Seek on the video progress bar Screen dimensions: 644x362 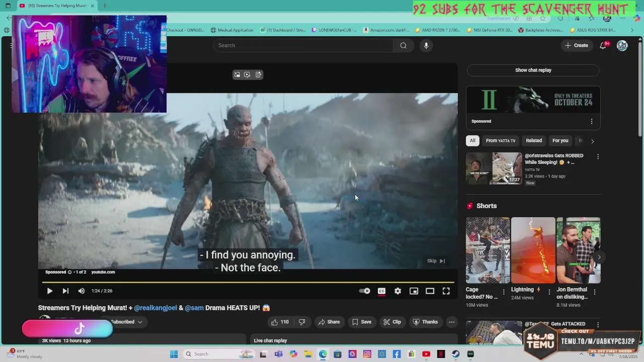[x=248, y=283]
